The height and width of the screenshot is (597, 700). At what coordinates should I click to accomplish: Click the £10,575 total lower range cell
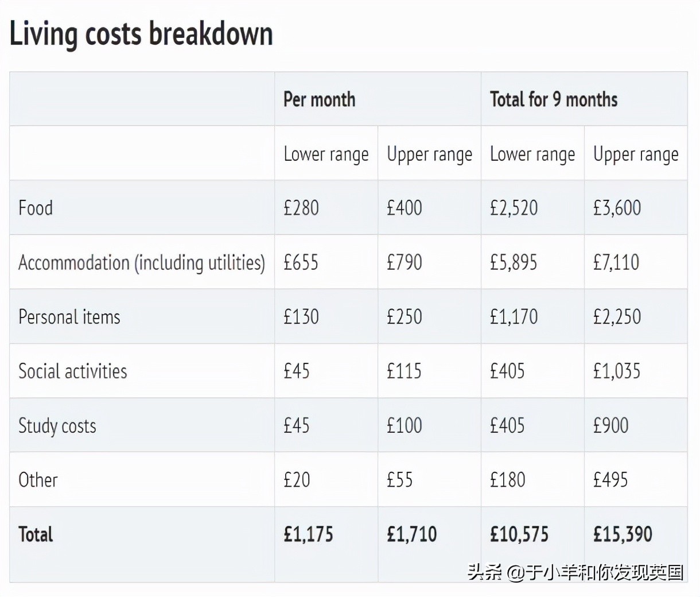[x=519, y=534]
